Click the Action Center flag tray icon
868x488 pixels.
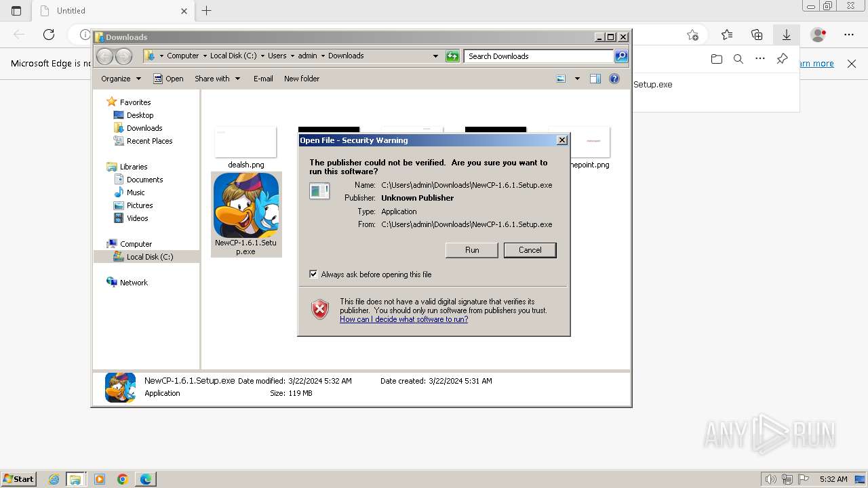pos(804,479)
